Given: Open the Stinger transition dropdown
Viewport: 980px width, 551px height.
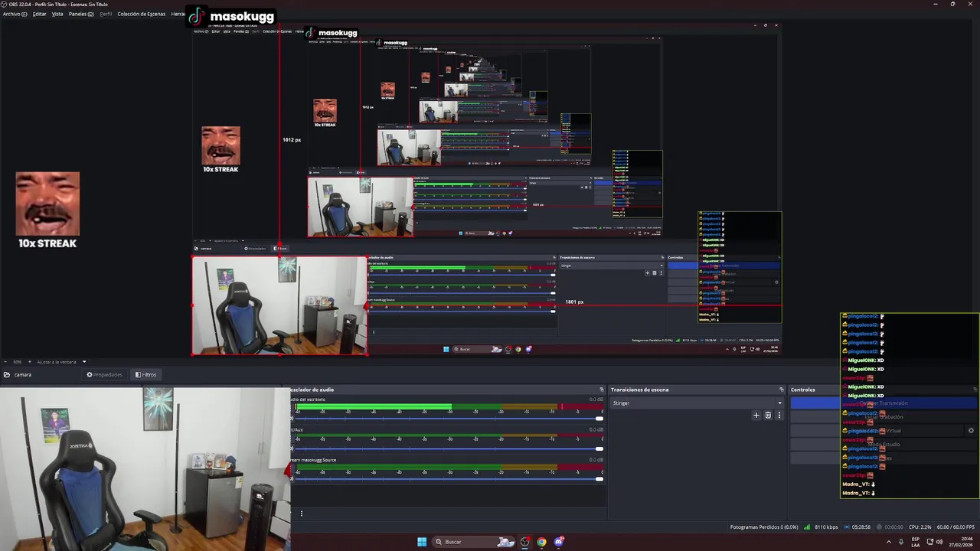Looking at the screenshot, I should pyautogui.click(x=697, y=403).
